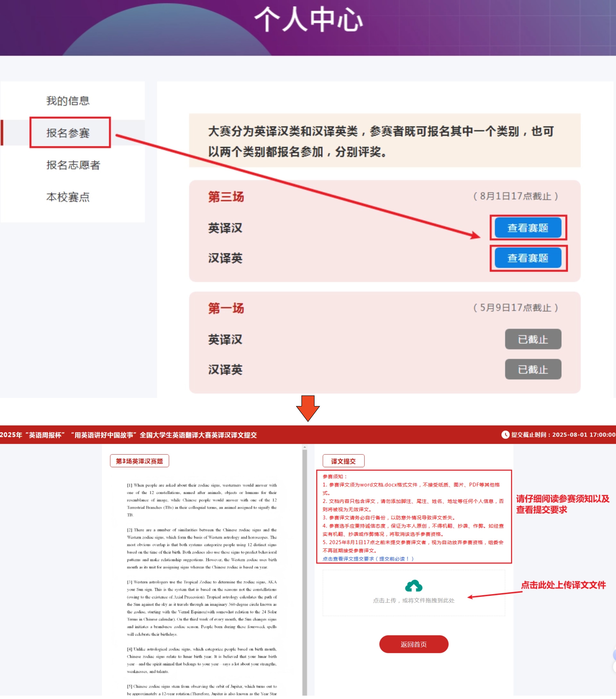Select 报名参赛 in the sidebar
The height and width of the screenshot is (699, 616).
point(68,133)
